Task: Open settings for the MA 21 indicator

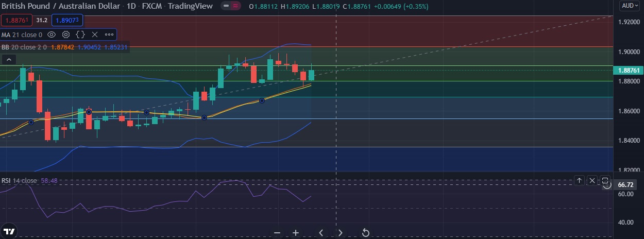Action: pos(66,35)
